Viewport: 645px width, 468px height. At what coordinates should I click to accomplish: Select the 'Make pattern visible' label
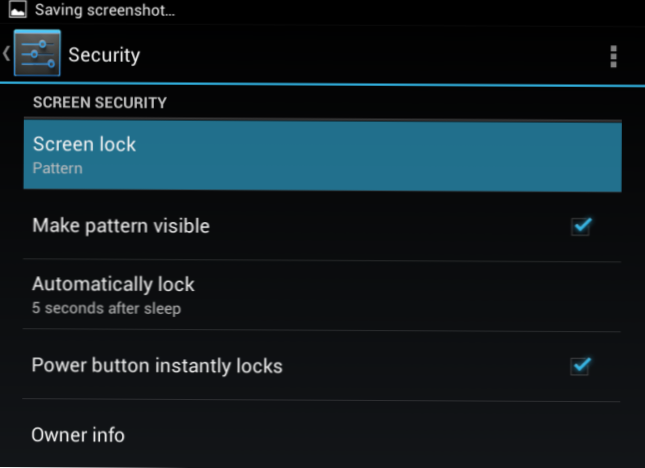coord(121,226)
